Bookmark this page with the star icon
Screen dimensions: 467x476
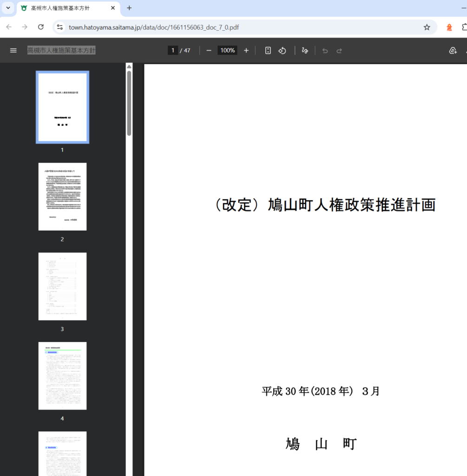427,27
